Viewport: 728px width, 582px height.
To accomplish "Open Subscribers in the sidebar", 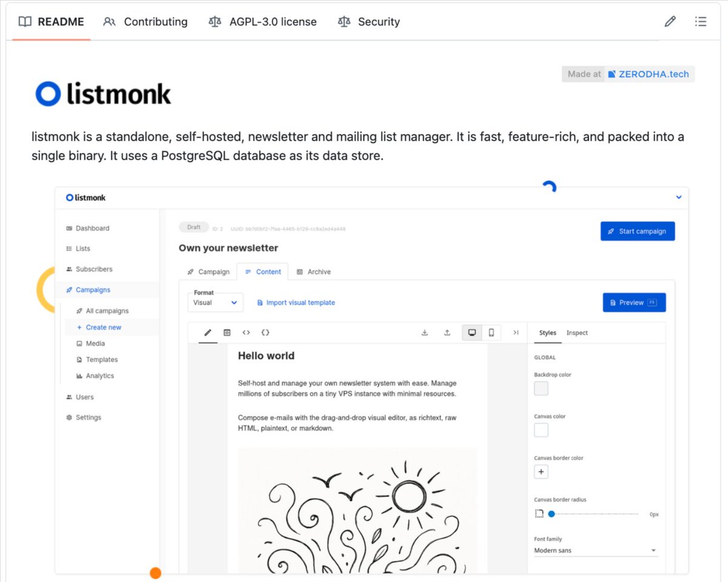I will click(89, 269).
